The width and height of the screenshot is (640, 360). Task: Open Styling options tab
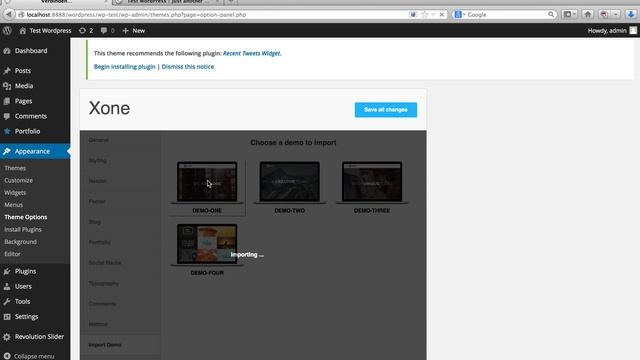point(98,160)
